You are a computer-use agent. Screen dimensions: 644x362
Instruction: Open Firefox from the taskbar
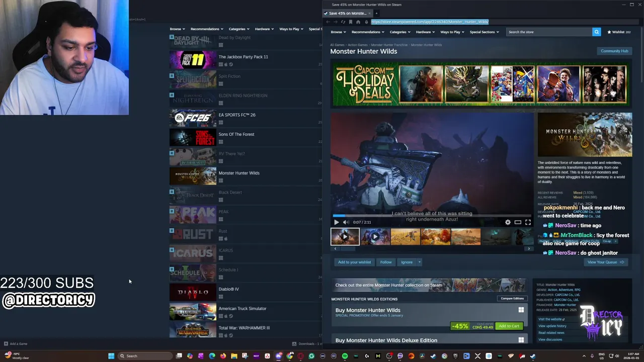point(223,356)
